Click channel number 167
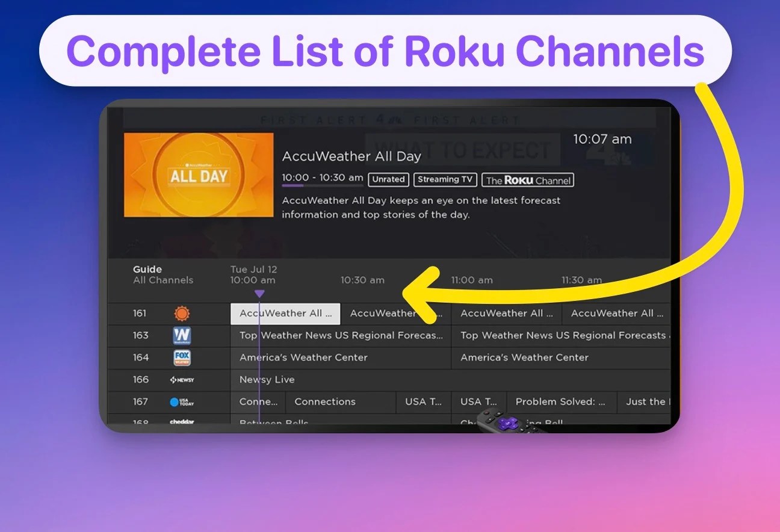 pyautogui.click(x=141, y=402)
